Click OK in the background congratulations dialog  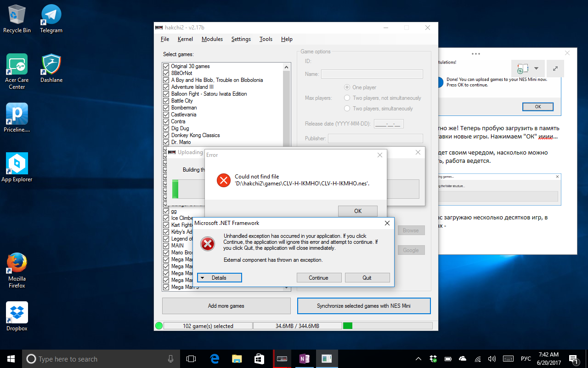[538, 107]
